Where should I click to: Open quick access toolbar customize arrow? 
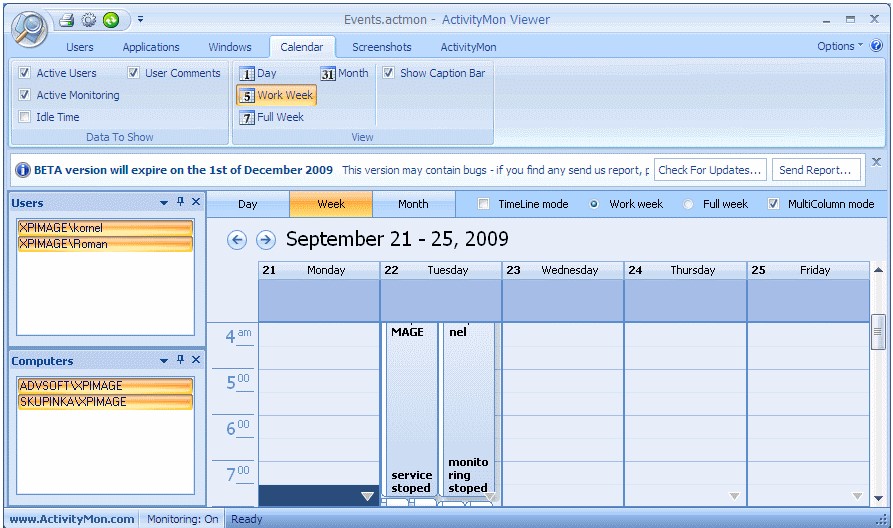pos(140,19)
